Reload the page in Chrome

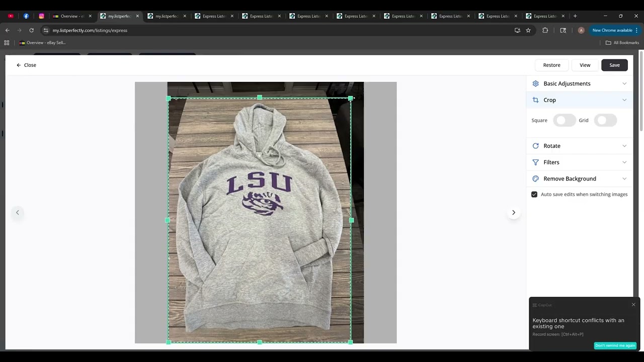click(31, 30)
